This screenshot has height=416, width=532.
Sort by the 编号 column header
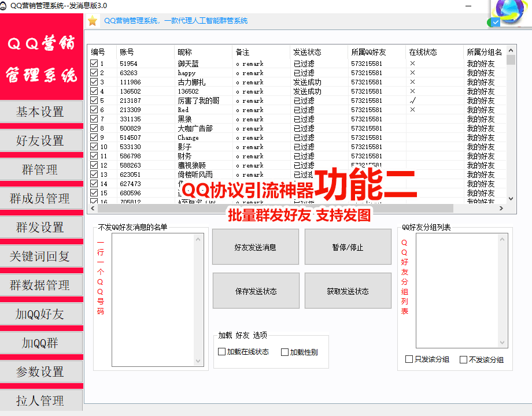(x=102, y=52)
